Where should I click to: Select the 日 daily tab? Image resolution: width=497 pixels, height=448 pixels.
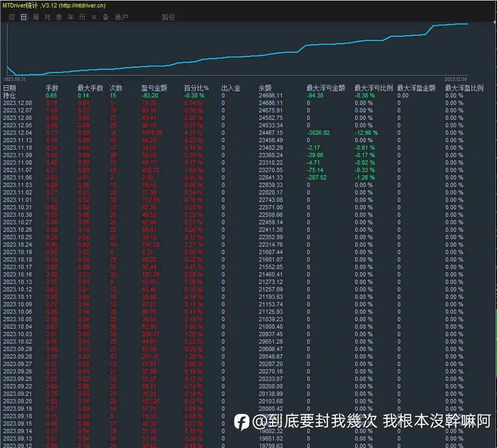pyautogui.click(x=24, y=17)
